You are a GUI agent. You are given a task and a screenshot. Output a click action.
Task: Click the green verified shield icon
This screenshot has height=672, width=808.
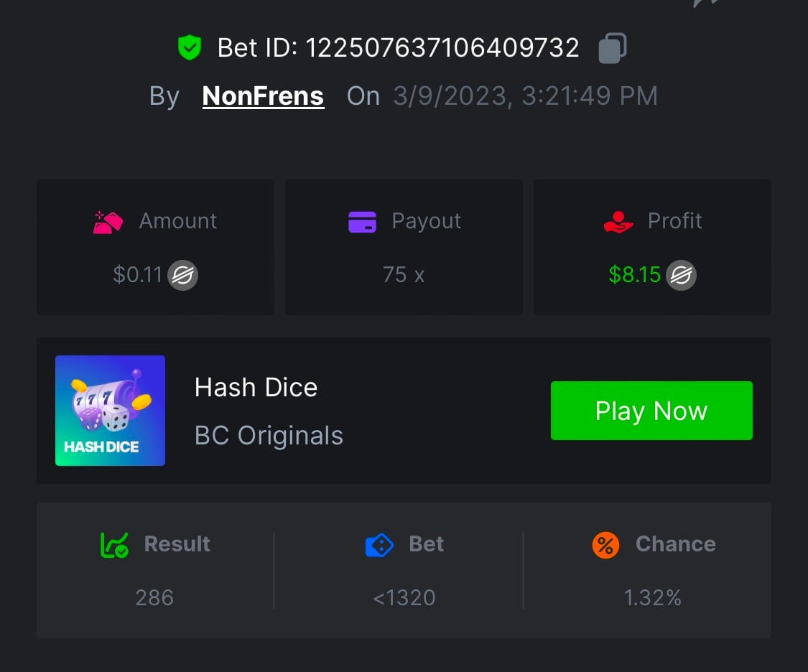(190, 48)
